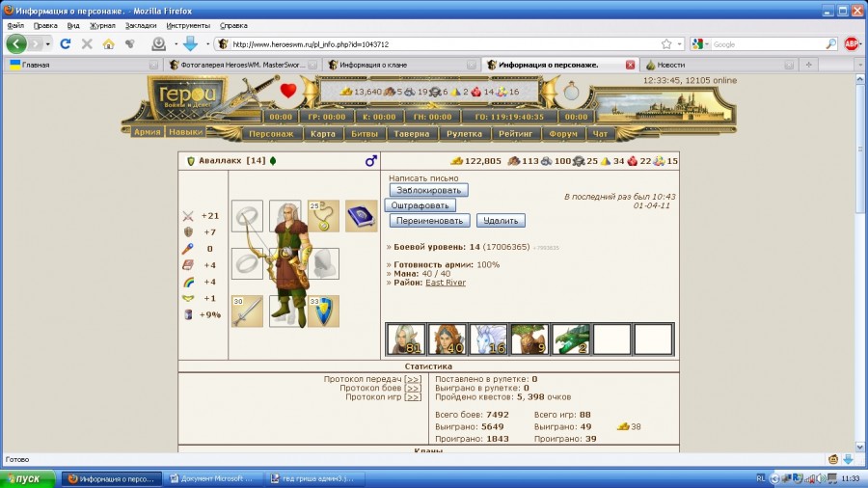Click defense shield stat icon +7
868x488 pixels.
[x=188, y=232]
